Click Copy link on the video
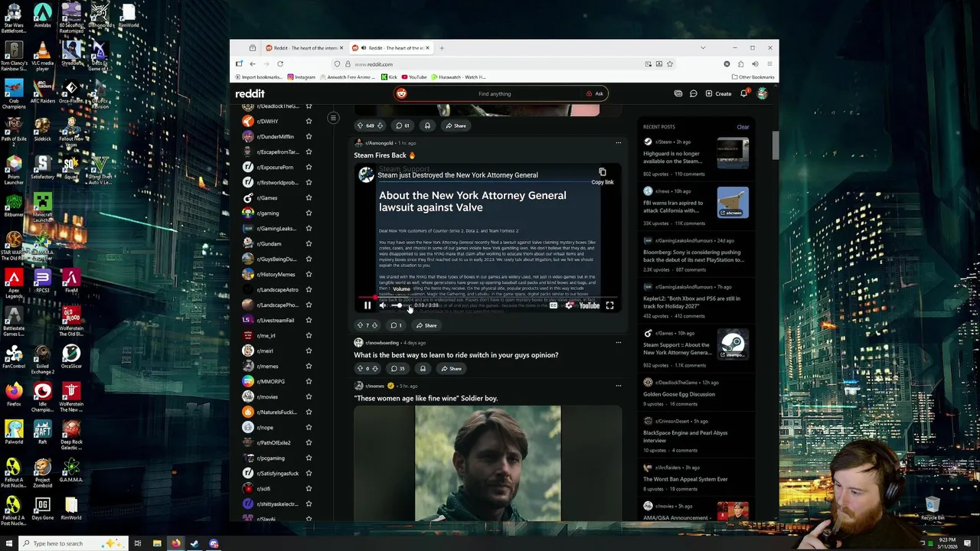The height and width of the screenshot is (551, 980). coord(603,176)
